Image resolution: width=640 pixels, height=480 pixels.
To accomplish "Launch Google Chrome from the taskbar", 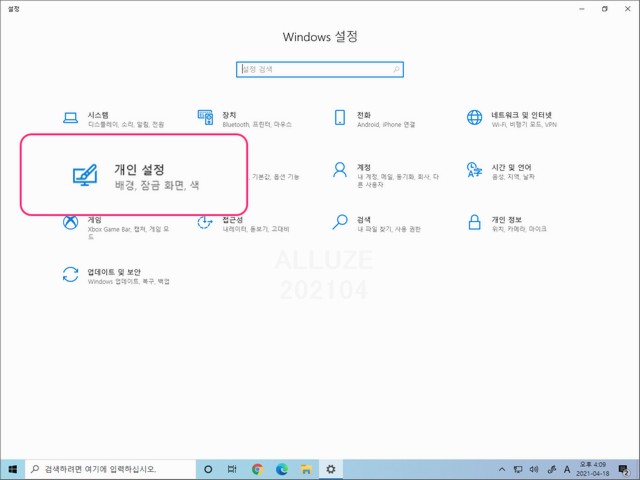I will pos(257,469).
